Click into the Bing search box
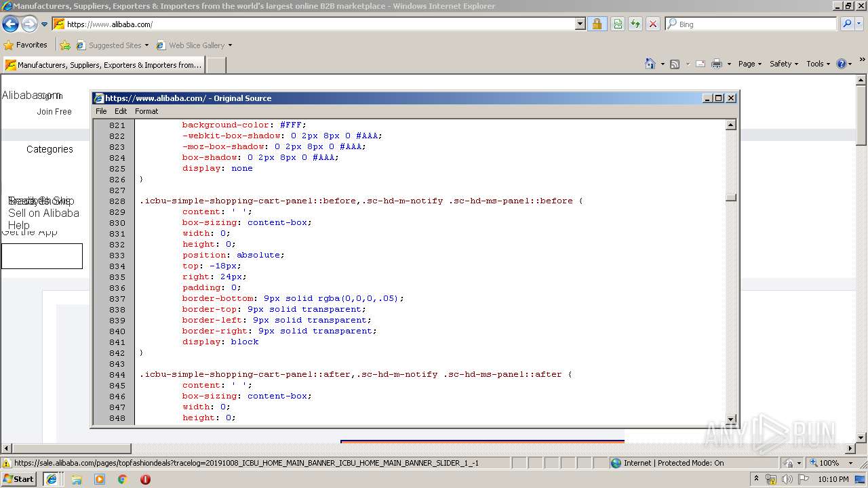The height and width of the screenshot is (488, 868). (751, 24)
